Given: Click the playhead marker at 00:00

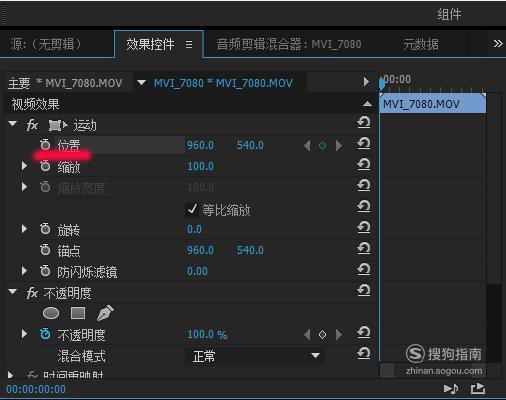Looking at the screenshot, I should click(x=382, y=83).
